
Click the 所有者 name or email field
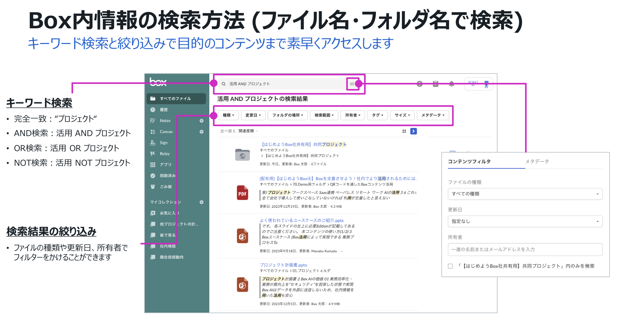(x=525, y=249)
